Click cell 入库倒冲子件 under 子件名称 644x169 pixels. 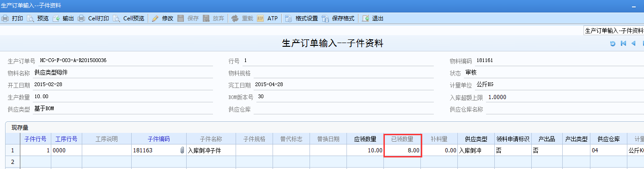211,150
